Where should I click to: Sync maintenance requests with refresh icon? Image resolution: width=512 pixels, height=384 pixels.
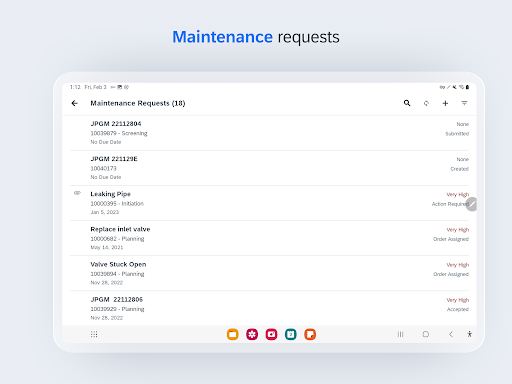[x=426, y=103]
